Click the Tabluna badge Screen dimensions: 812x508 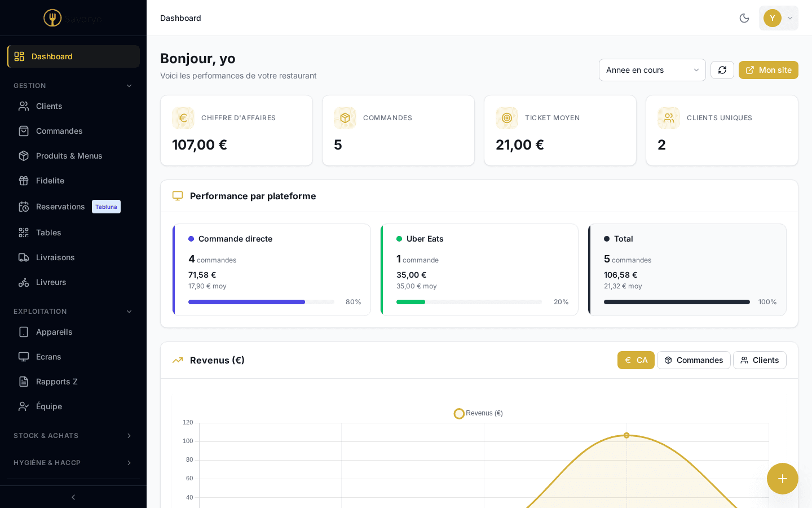(106, 207)
